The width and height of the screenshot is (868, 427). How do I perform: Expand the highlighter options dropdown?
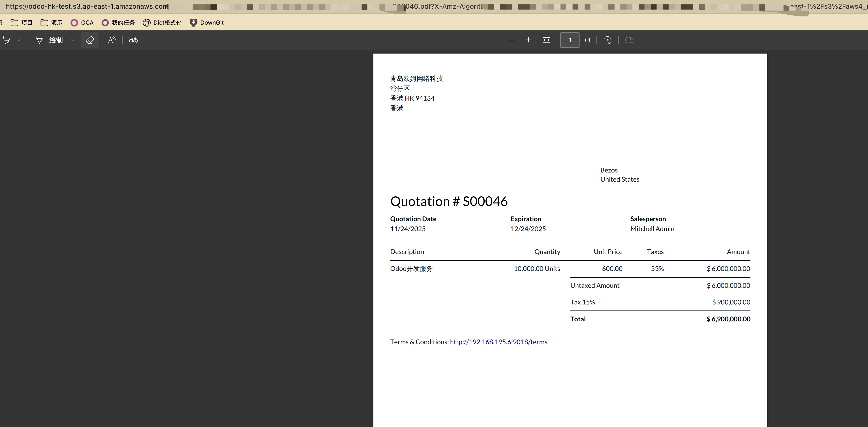pyautogui.click(x=19, y=41)
